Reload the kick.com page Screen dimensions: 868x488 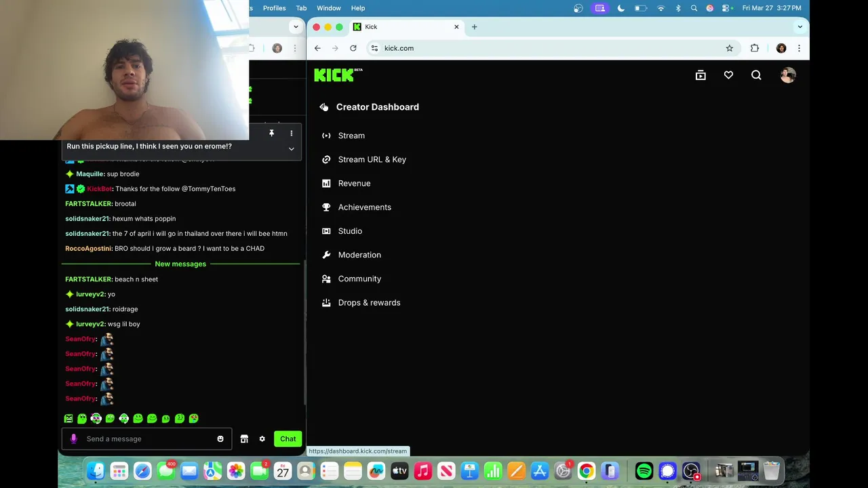[x=353, y=48]
